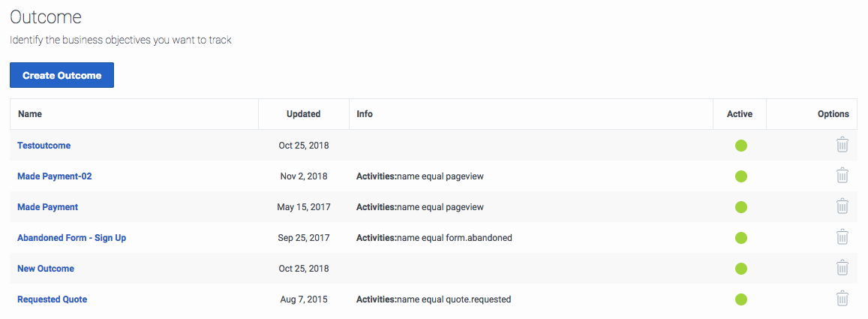This screenshot has height=319, width=868.
Task: Sort by the Name column header
Action: [30, 114]
